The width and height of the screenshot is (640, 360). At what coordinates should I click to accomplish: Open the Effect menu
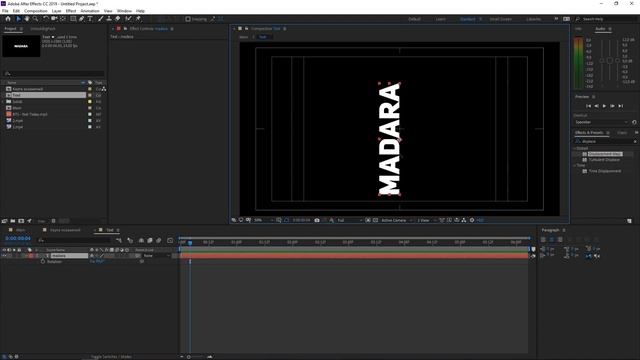71,11
